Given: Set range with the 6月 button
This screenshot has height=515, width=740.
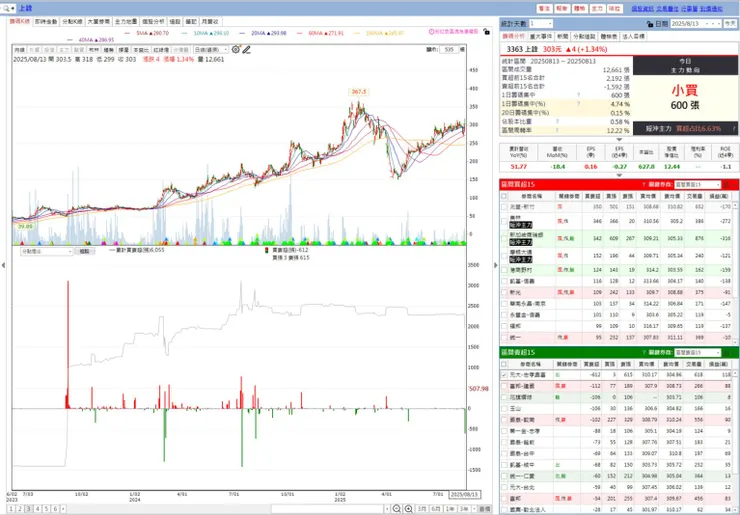Looking at the screenshot, I should point(436,509).
